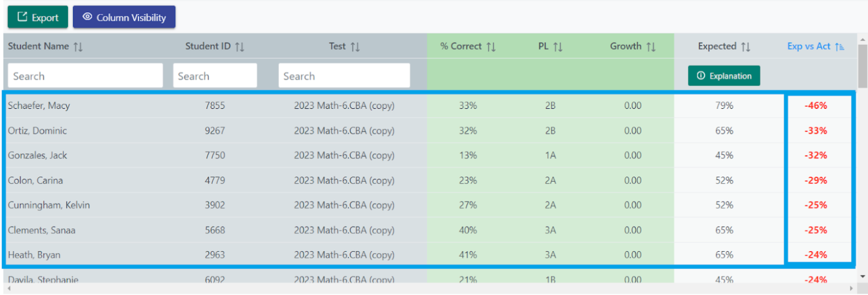Click the vertical scrollbar up arrow
868x295 pixels.
[x=863, y=39]
